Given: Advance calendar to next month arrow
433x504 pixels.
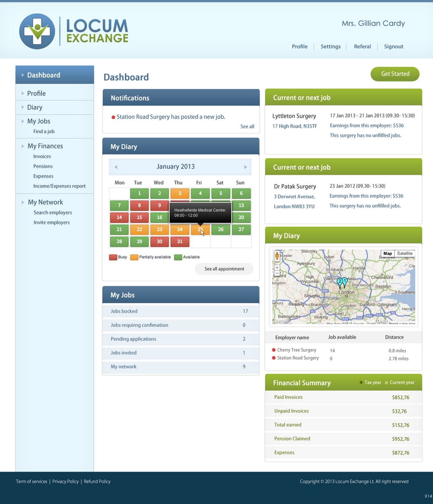Looking at the screenshot, I should click(x=245, y=167).
